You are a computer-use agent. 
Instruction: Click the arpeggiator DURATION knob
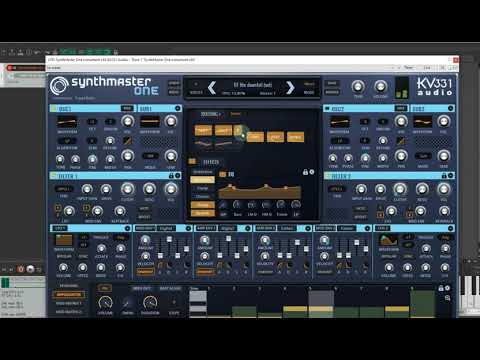150,303
